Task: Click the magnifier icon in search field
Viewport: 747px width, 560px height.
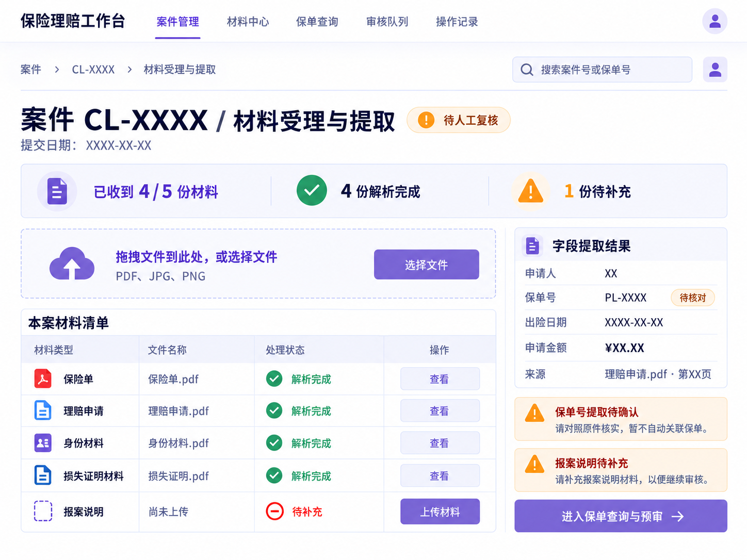Action: (x=527, y=70)
